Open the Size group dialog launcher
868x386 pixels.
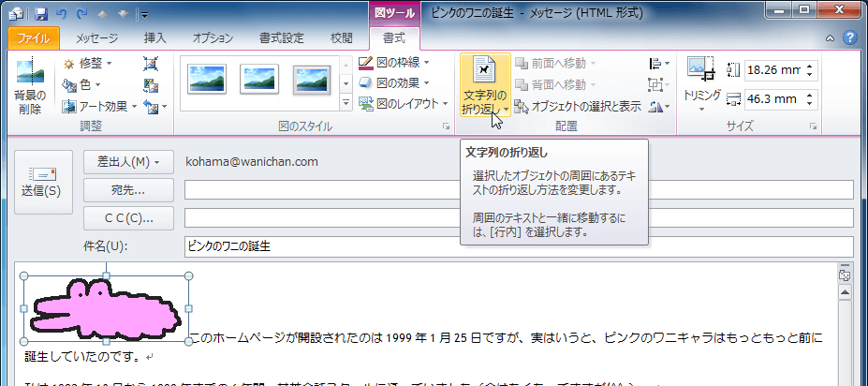tap(813, 126)
